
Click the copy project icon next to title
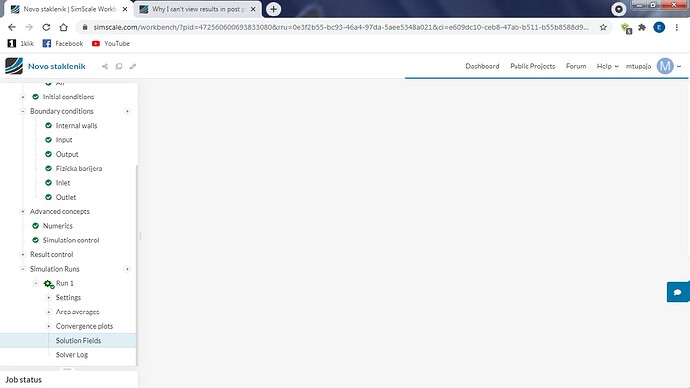tap(119, 66)
